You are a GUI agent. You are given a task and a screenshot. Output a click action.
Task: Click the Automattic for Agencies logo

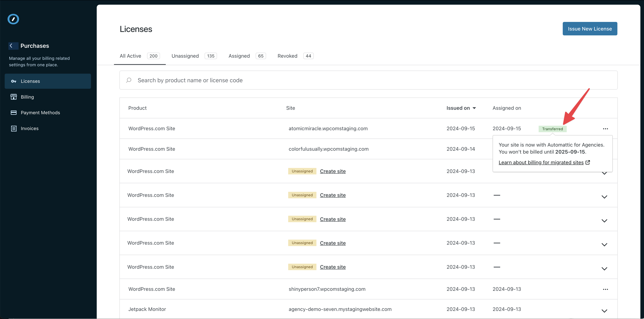pyautogui.click(x=13, y=19)
